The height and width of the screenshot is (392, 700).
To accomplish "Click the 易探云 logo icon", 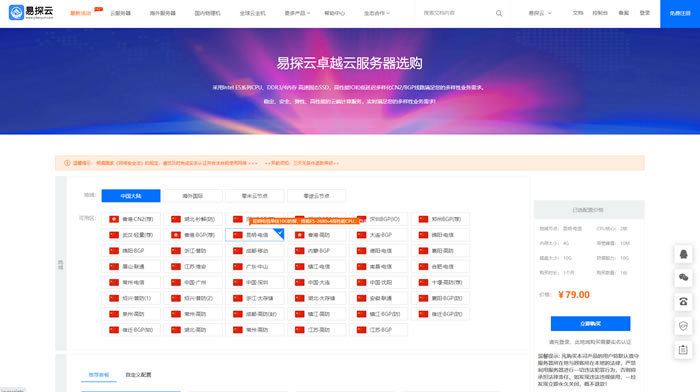I will (17, 13).
